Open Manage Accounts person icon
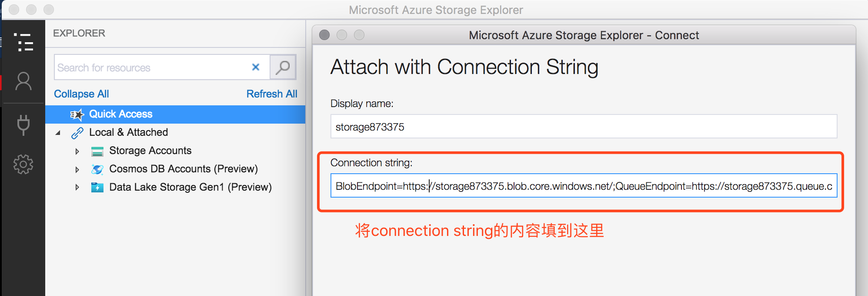The height and width of the screenshot is (296, 868). tap(23, 81)
